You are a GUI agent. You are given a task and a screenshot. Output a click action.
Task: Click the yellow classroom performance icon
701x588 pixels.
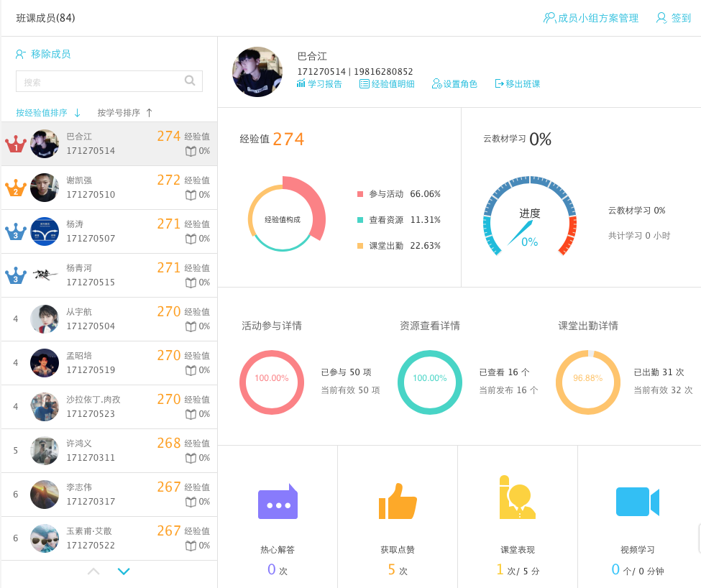(x=517, y=497)
